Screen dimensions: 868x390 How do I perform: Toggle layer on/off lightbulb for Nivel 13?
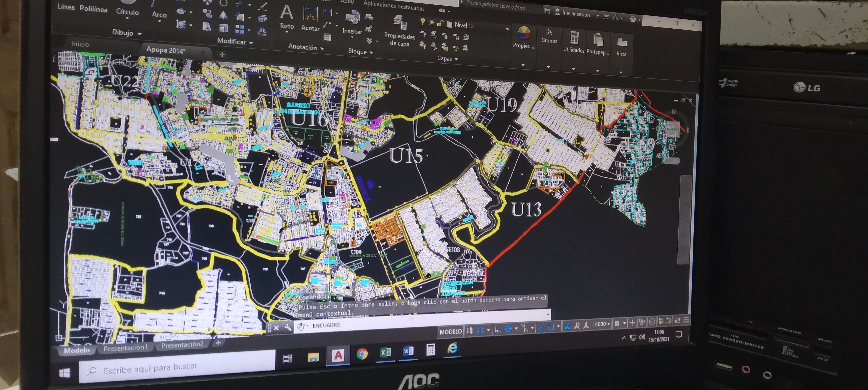click(423, 22)
